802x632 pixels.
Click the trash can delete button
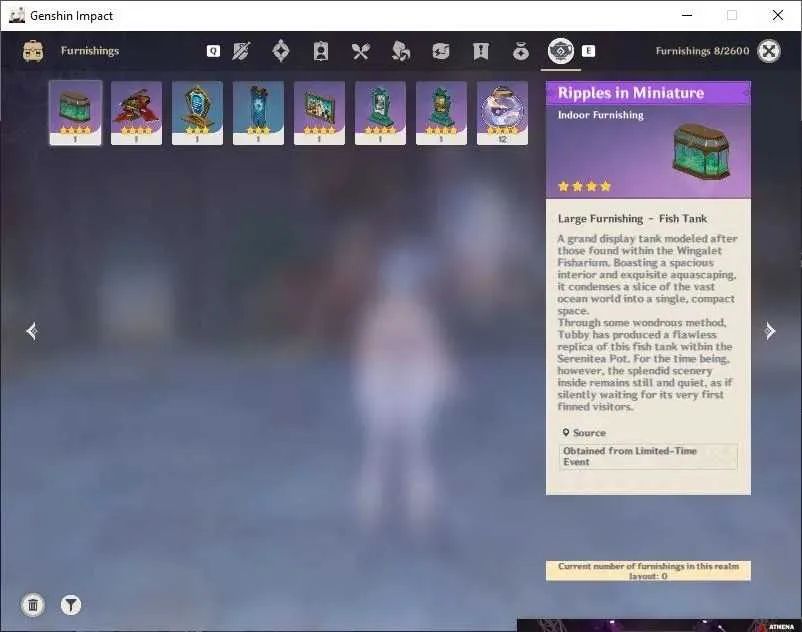point(33,605)
